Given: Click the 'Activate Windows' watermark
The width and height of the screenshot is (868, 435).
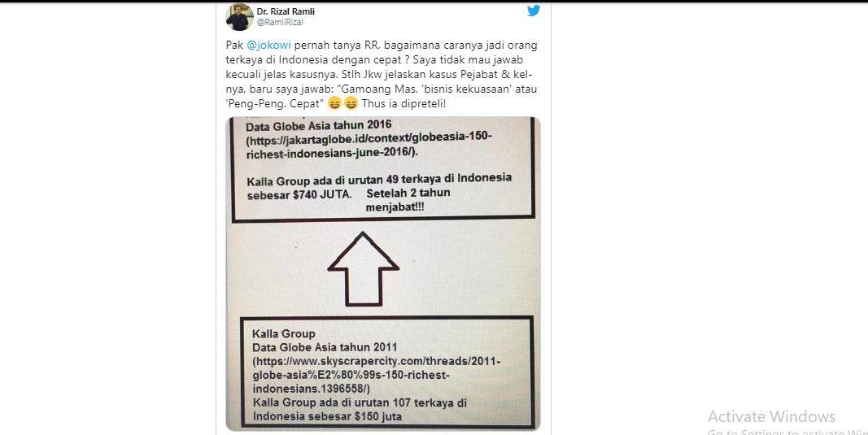Looking at the screenshot, I should 772,416.
